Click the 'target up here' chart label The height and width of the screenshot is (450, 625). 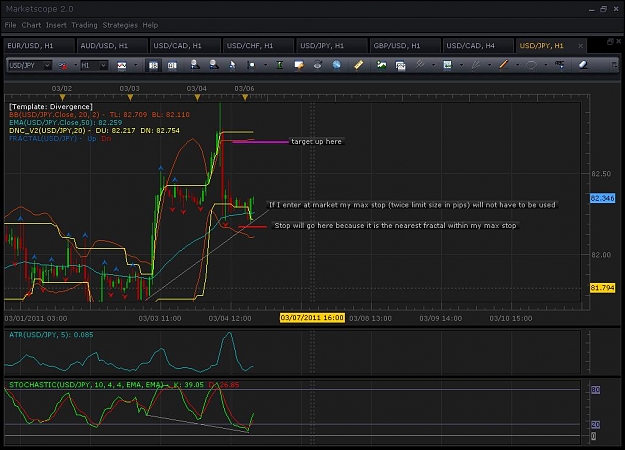[316, 141]
